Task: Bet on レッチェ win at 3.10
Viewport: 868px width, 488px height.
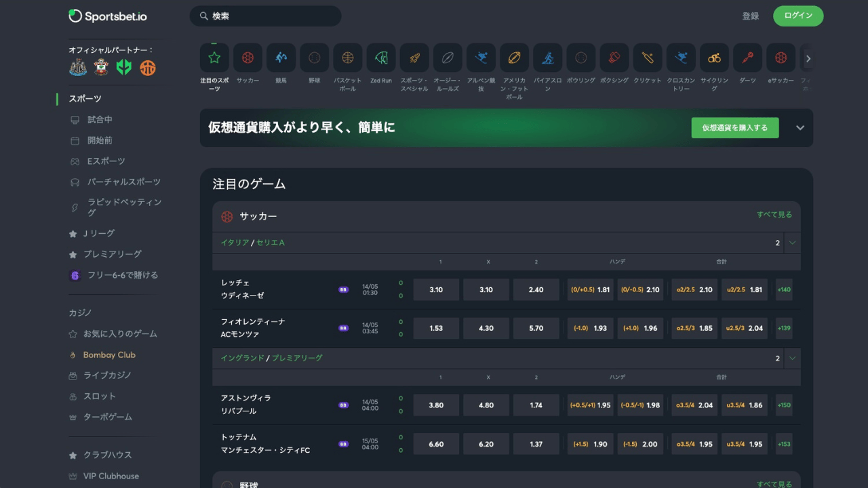Action: tap(436, 289)
